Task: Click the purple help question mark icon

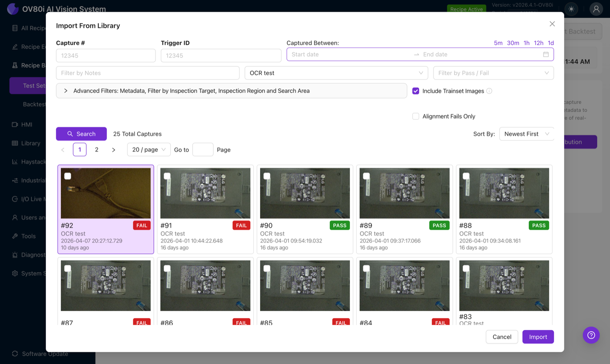Action: [x=591, y=335]
